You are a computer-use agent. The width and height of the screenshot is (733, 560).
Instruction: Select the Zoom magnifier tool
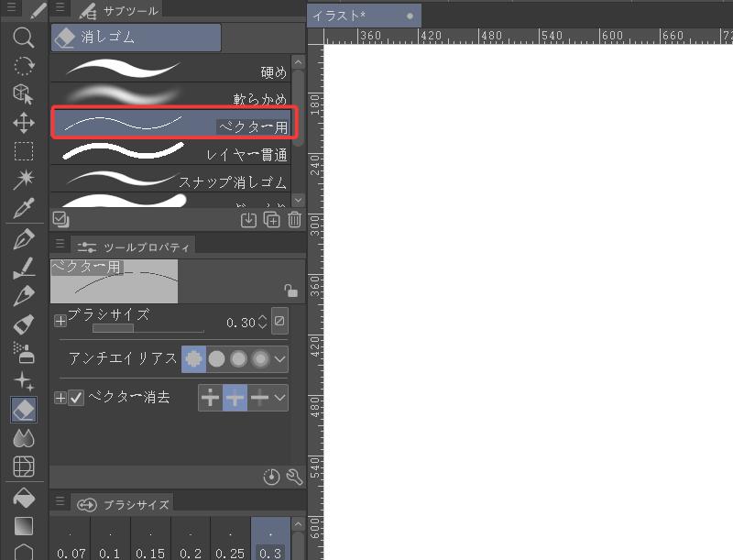[x=23, y=38]
